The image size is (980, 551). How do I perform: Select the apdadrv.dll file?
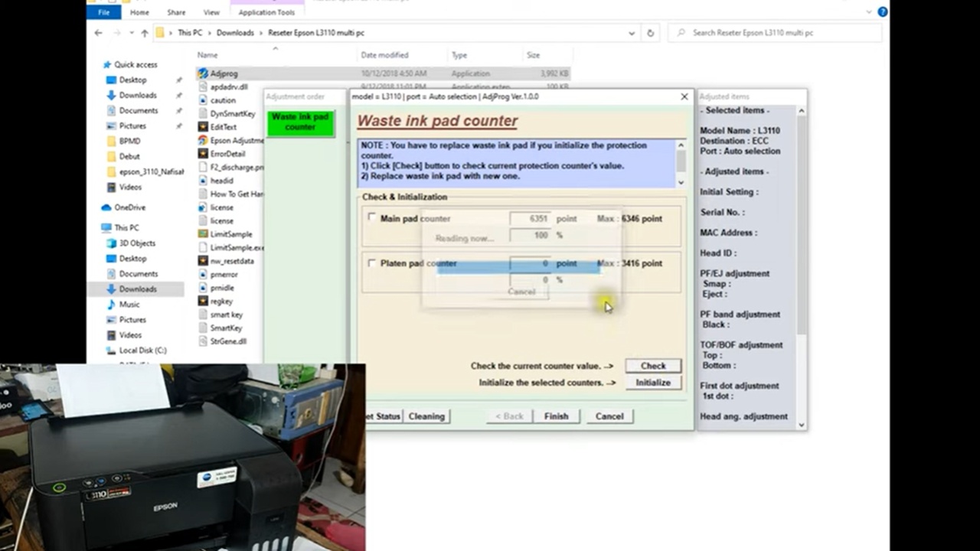(x=229, y=87)
